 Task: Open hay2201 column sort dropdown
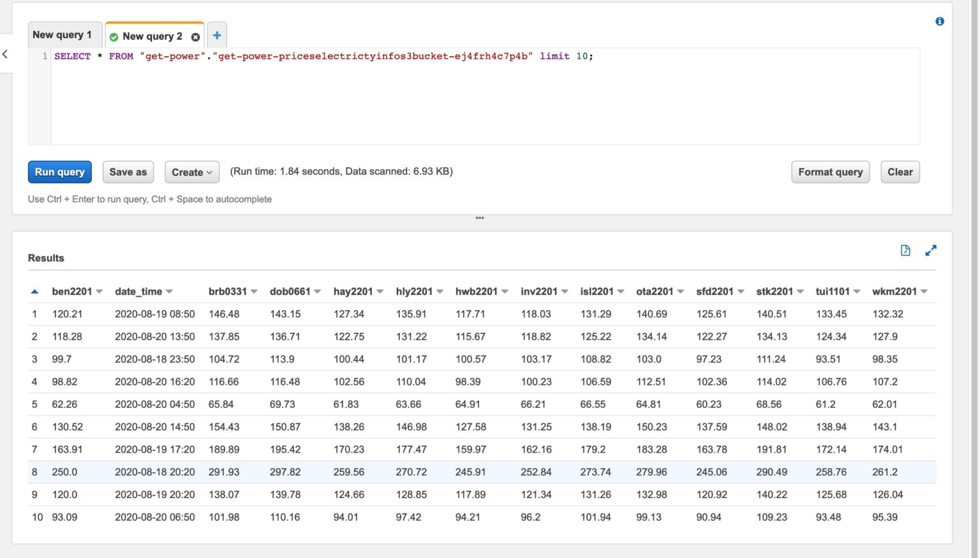(380, 292)
